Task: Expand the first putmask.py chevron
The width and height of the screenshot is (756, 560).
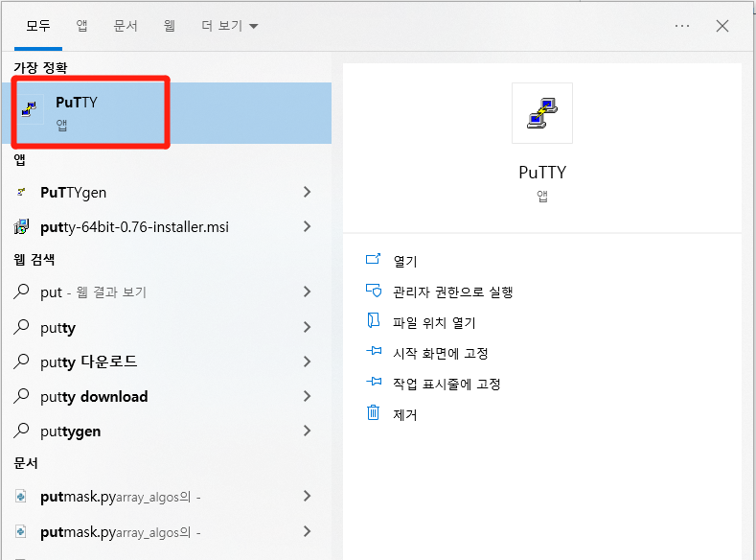Action: click(x=308, y=496)
